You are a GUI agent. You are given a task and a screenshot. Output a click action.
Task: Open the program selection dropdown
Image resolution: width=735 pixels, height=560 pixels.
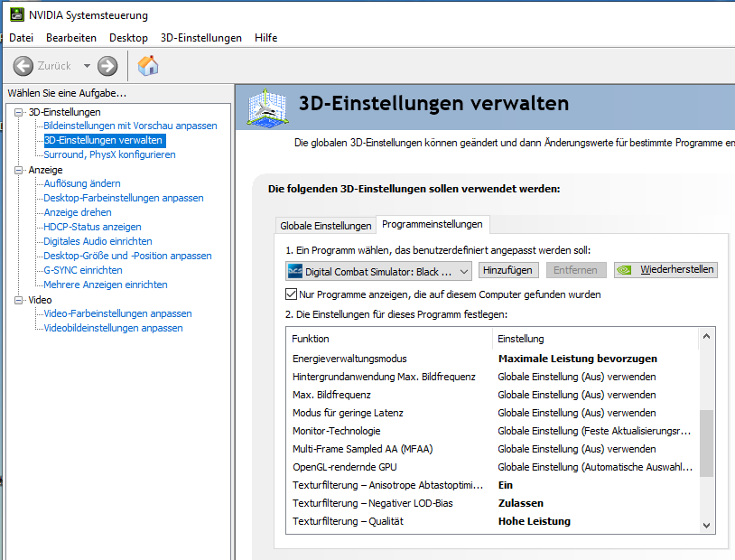(x=378, y=271)
